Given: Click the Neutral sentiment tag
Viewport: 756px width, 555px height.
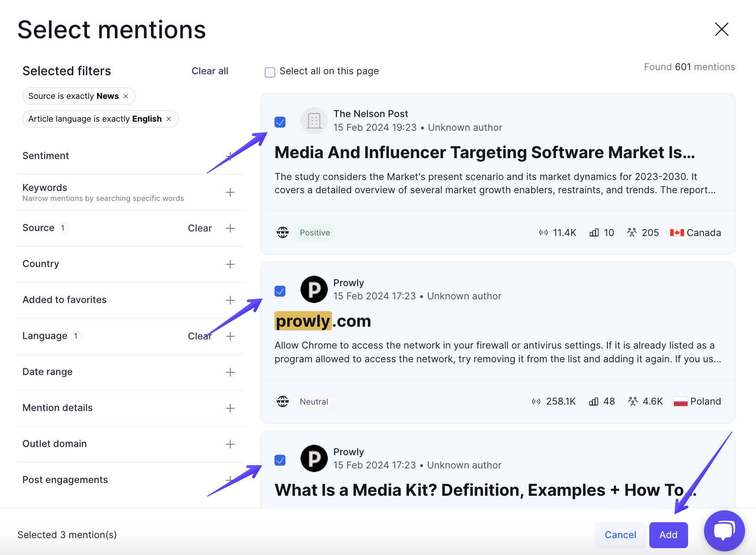Looking at the screenshot, I should point(314,401).
